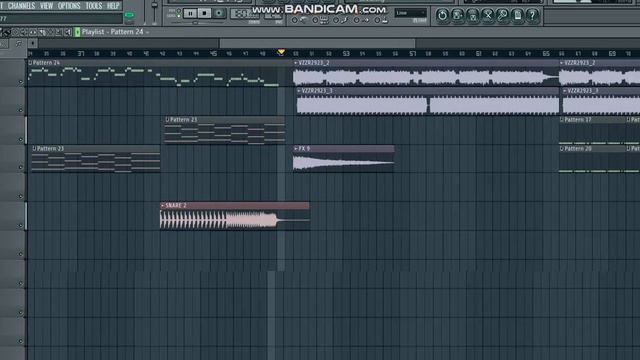Select the SNARE 2 audio clip
The height and width of the screenshot is (360, 640).
(235, 216)
